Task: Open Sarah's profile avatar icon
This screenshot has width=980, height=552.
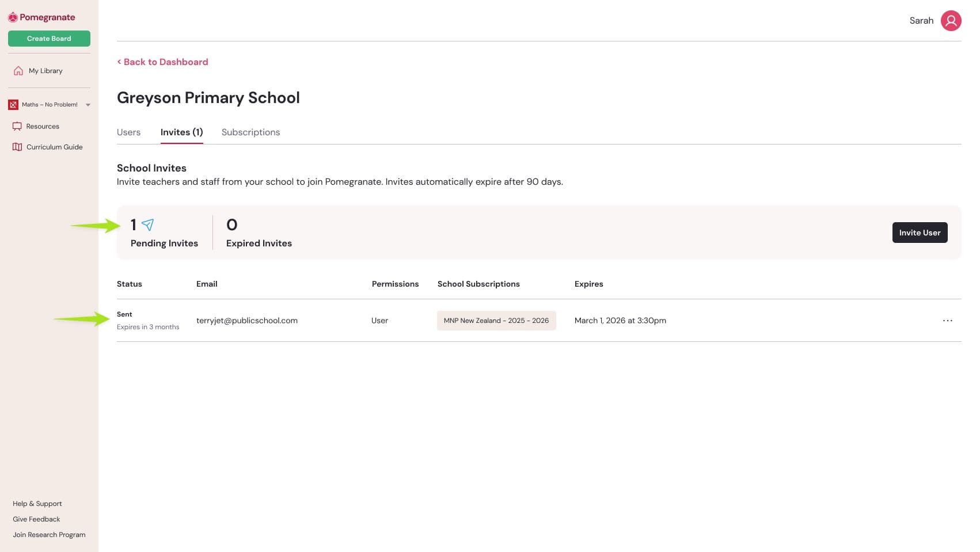Action: (x=951, y=21)
